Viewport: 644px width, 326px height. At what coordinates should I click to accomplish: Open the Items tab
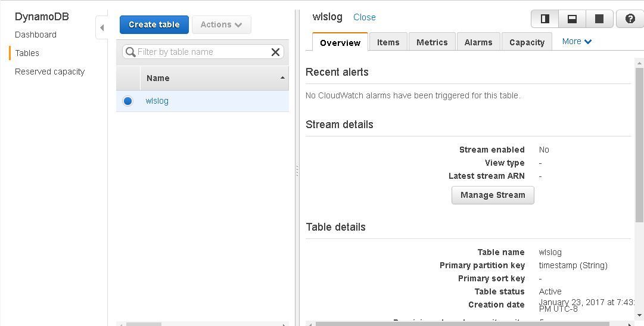[x=388, y=42]
